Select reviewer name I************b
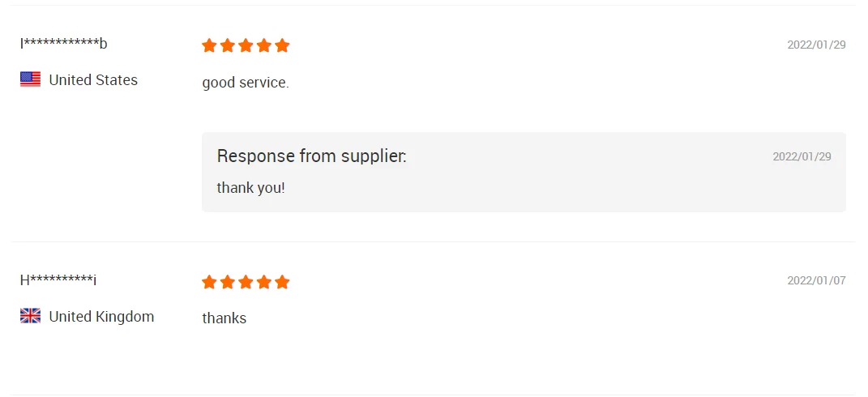 point(64,43)
